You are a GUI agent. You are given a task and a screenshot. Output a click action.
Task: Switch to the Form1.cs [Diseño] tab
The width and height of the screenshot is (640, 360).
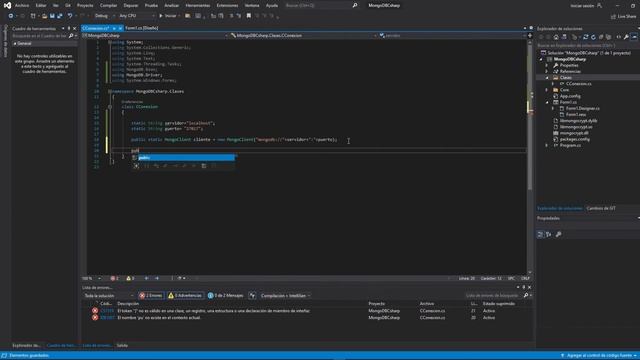pos(141,28)
